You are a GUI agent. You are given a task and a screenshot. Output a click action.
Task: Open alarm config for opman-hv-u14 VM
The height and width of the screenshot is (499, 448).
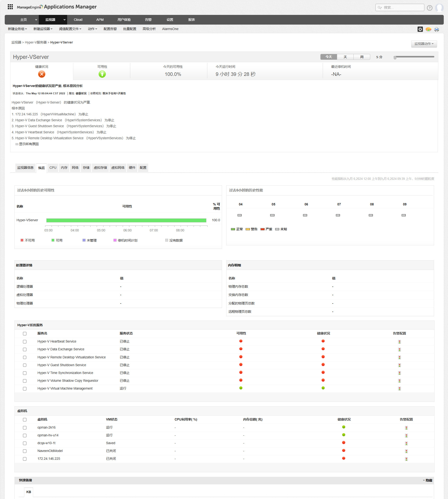[x=406, y=436]
